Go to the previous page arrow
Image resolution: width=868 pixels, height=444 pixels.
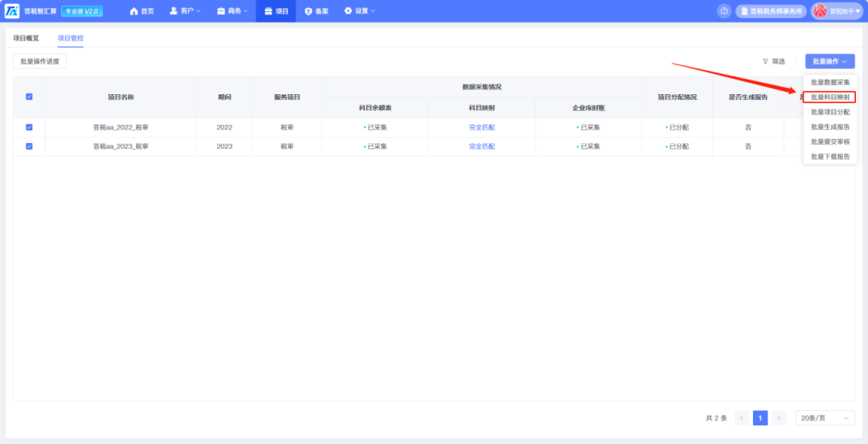[742, 418]
